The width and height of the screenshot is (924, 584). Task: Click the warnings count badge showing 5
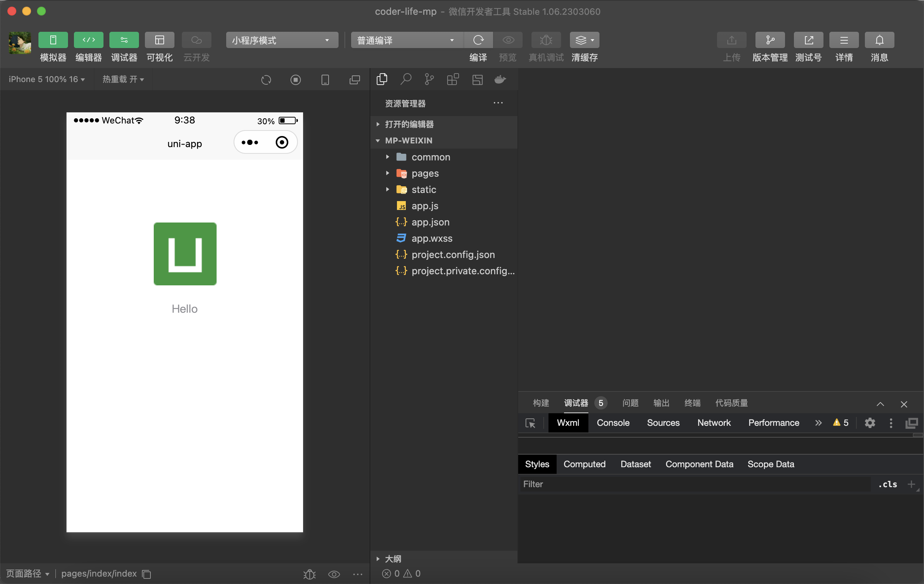pos(841,423)
